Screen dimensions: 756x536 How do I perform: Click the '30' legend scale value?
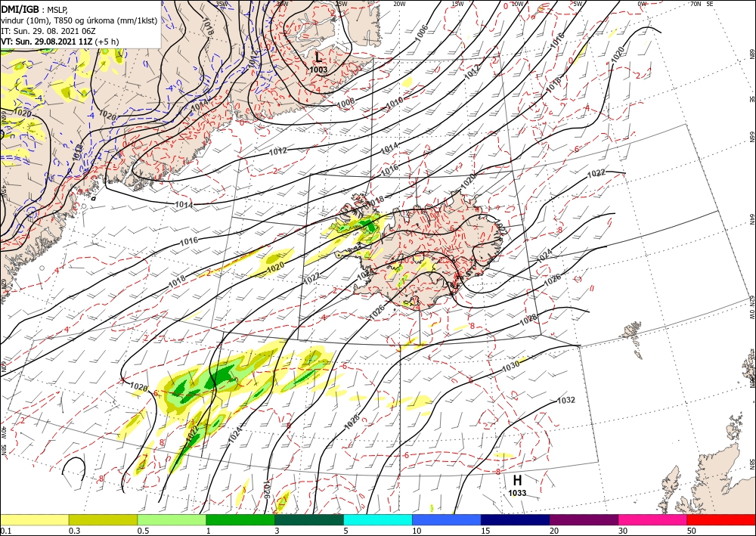(x=623, y=531)
